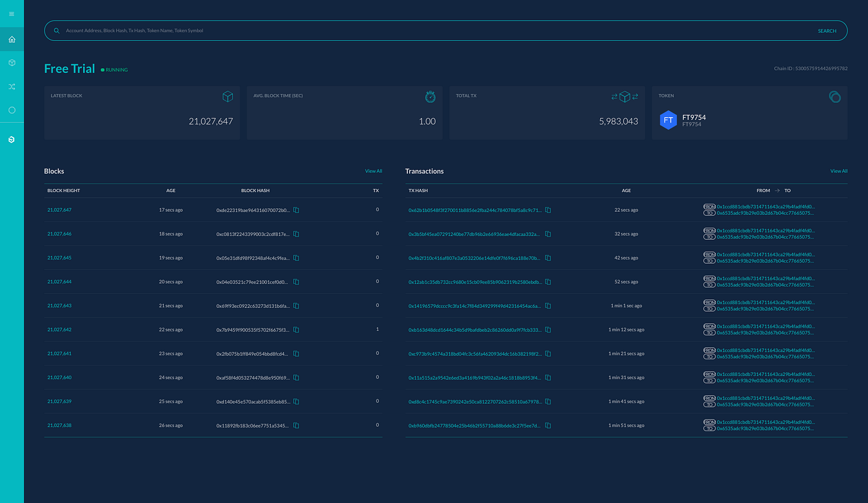The height and width of the screenshot is (503, 868).
Task: Click the magnifier icon in search bar
Action: [x=56, y=30]
